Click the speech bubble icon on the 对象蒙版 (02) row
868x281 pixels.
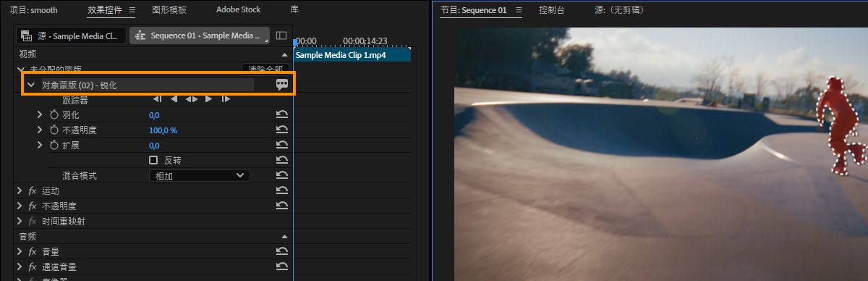coord(282,85)
